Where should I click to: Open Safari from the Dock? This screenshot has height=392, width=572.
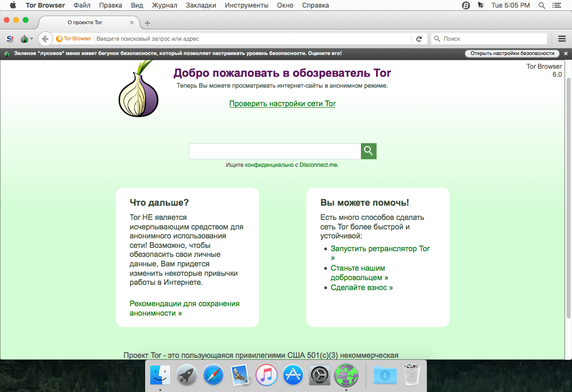213,375
